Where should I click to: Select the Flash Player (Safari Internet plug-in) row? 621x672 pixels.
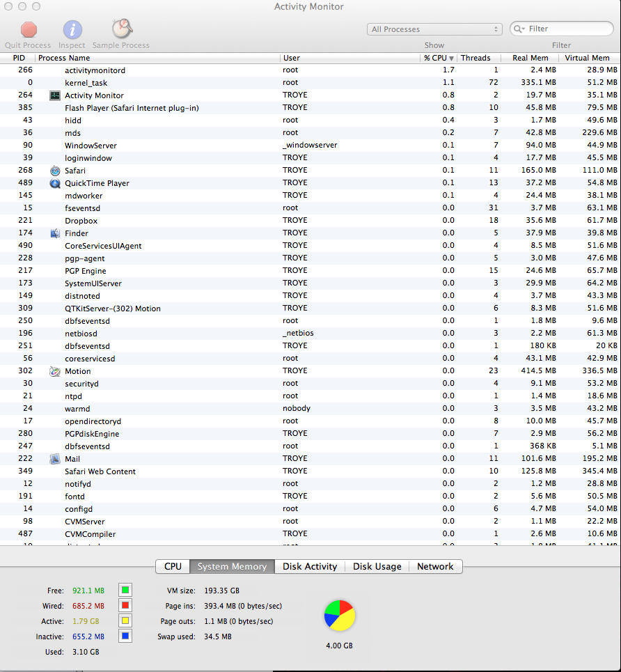coord(310,107)
